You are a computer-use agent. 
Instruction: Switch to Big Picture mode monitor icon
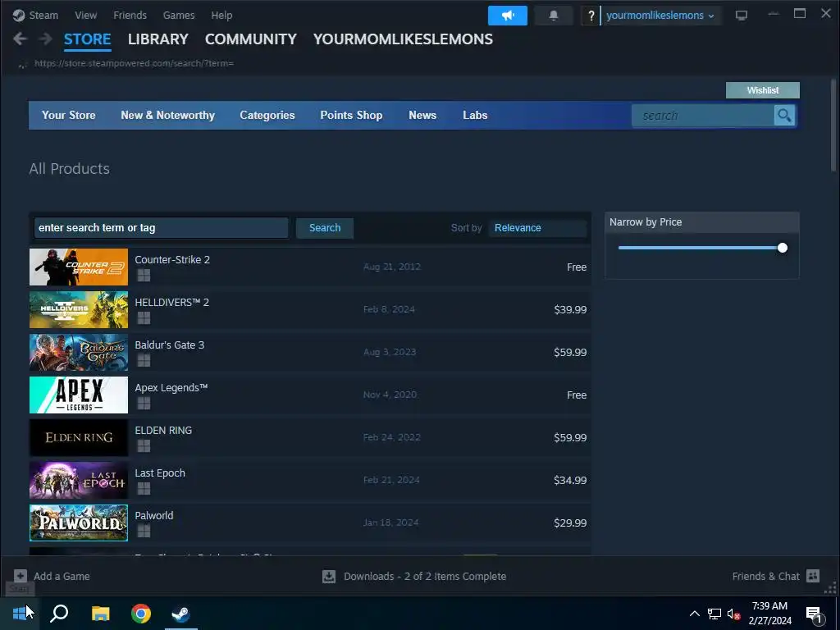[x=741, y=16]
